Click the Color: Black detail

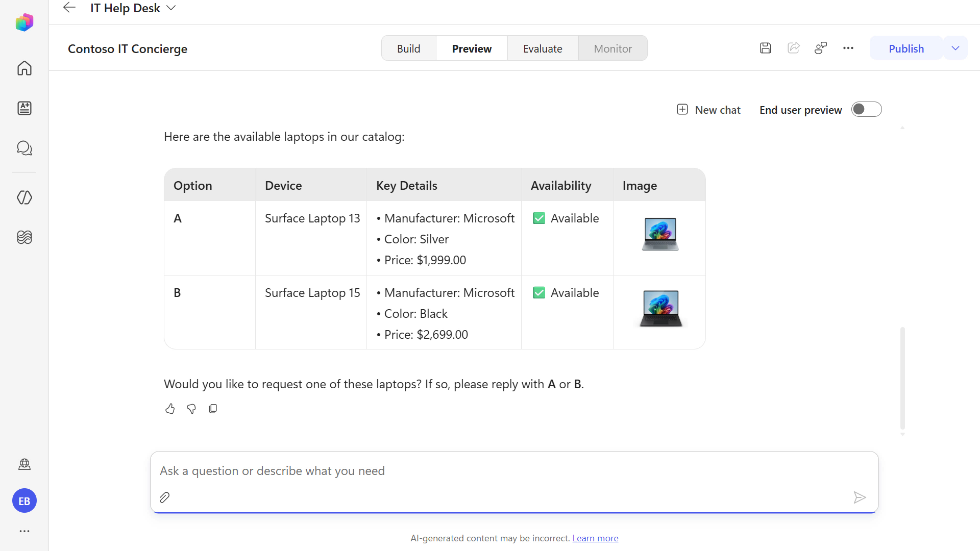pos(416,314)
